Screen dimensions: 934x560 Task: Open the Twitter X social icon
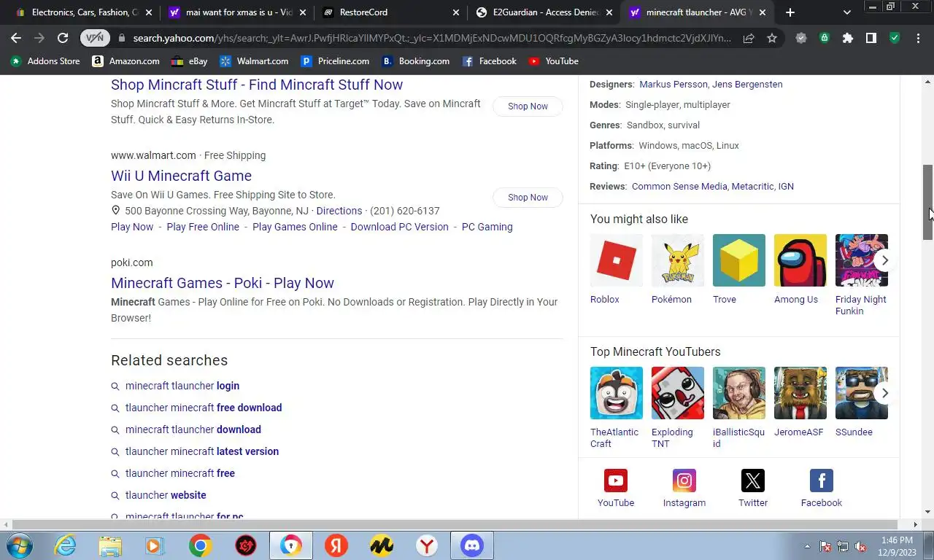(x=753, y=481)
